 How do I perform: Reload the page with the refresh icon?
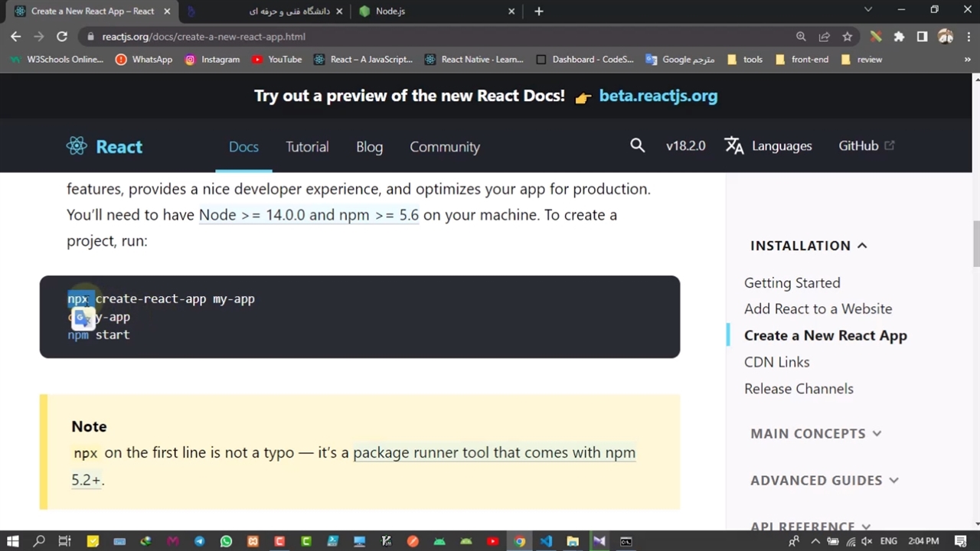[62, 36]
